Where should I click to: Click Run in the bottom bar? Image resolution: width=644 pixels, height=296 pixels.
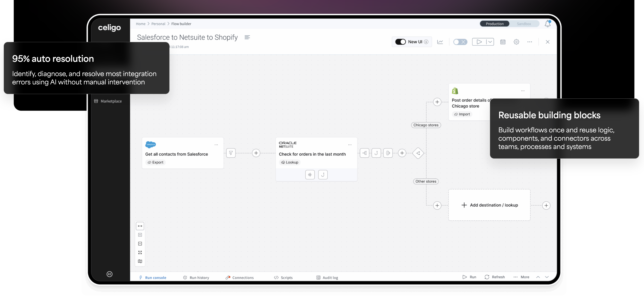(469, 277)
